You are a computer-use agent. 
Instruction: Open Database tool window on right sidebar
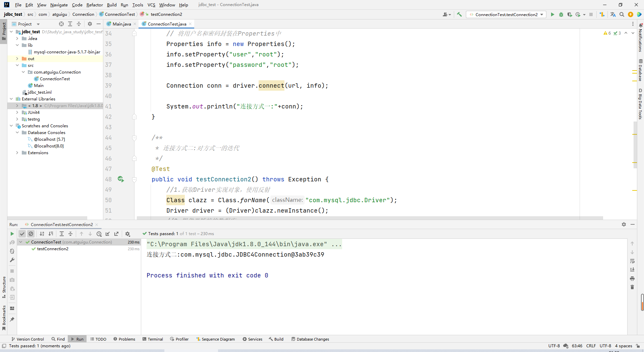point(640,70)
